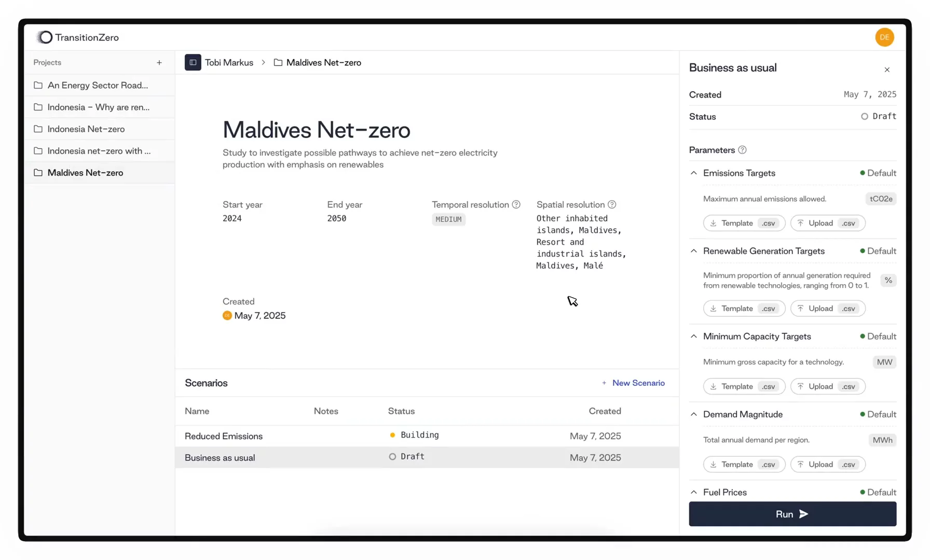Download Emissions Targets template csv
Screen dimensions: 930x560
[x=744, y=223]
